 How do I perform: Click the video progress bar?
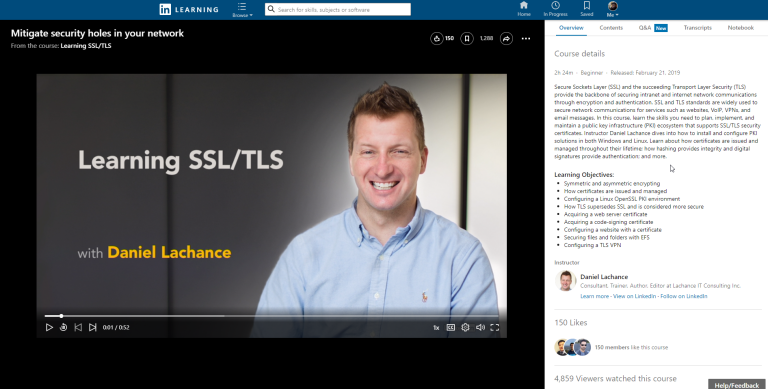[x=271, y=316]
